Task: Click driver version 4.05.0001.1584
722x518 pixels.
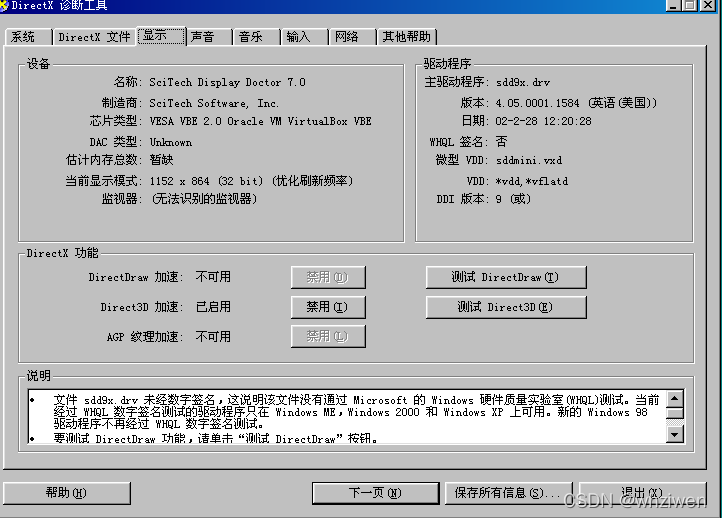Action: point(576,103)
